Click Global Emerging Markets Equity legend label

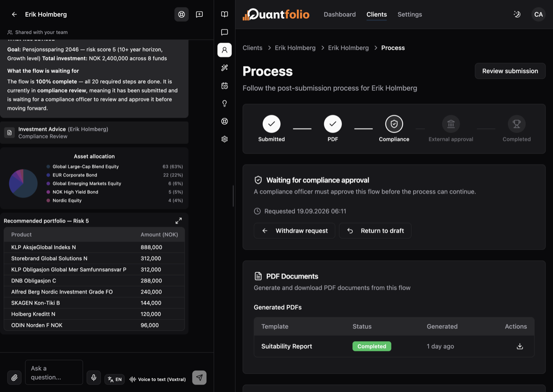[x=87, y=183]
